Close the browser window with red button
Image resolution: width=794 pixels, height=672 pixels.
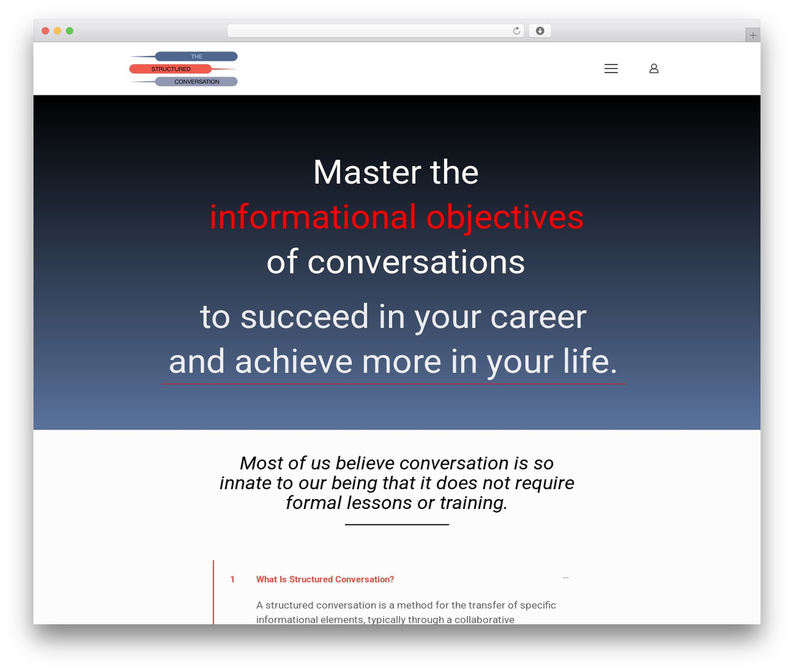[45, 31]
